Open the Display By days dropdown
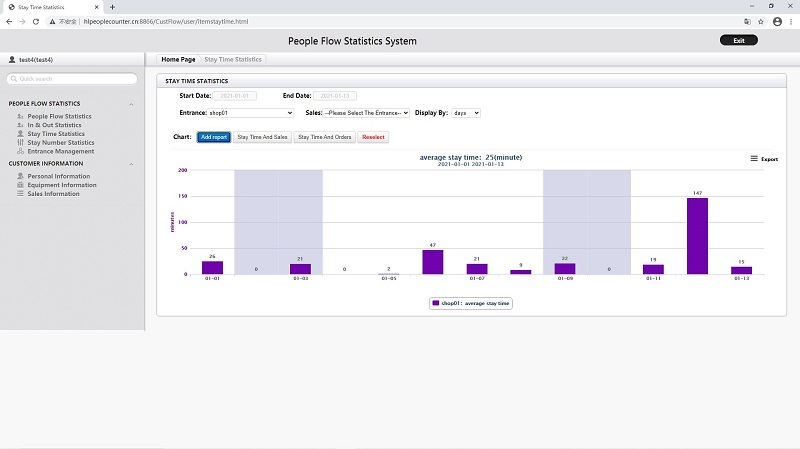Image resolution: width=800 pixels, height=449 pixels. click(466, 113)
